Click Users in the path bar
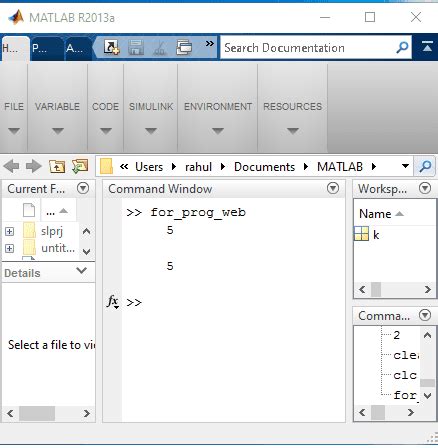The image size is (438, 448). (149, 167)
